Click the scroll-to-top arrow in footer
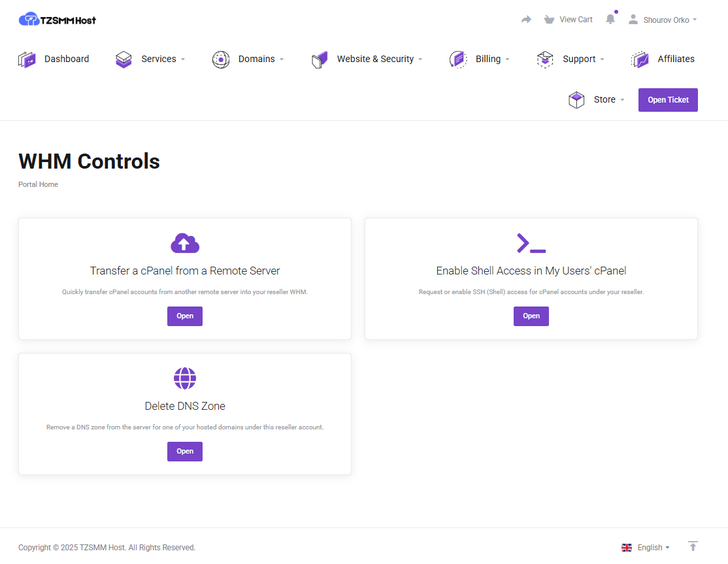Screen dimensions: 728x564 [693, 546]
